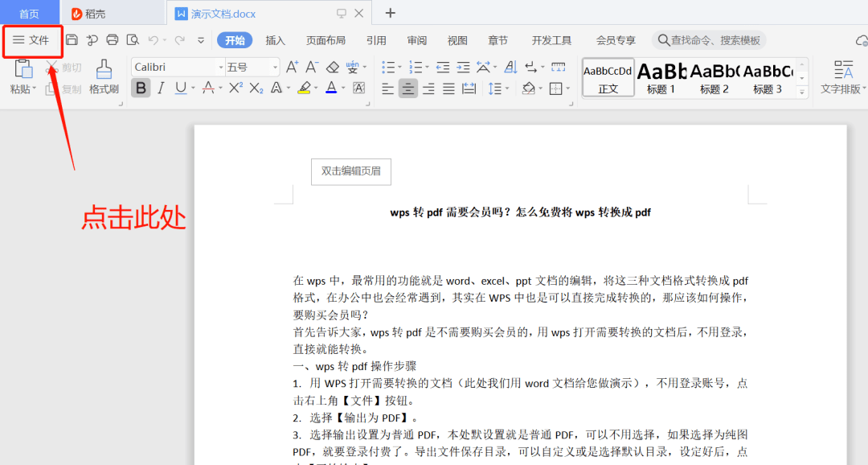
Task: Click the 复制 (Copy) button
Action: (63, 88)
